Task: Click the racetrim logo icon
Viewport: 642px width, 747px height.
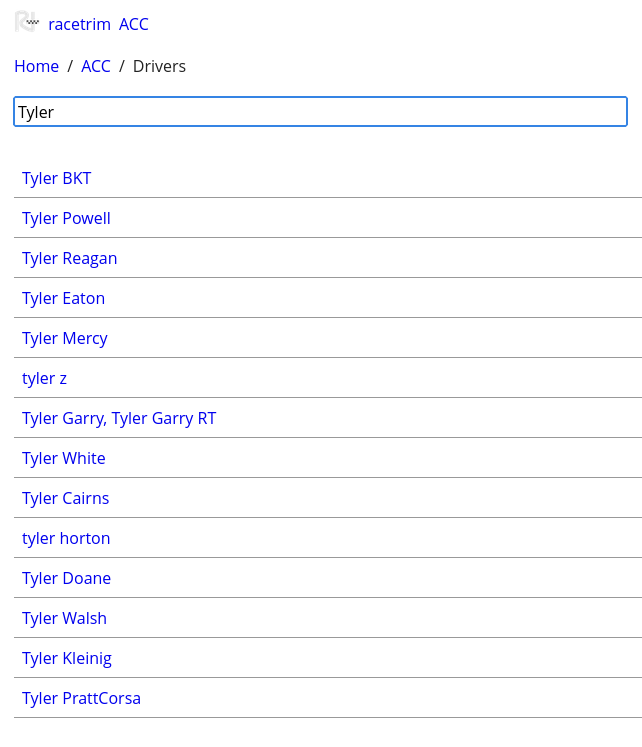Action: coord(27,22)
